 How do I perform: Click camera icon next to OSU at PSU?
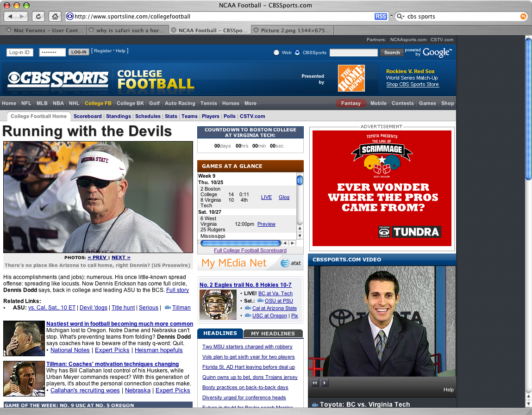coord(261,301)
